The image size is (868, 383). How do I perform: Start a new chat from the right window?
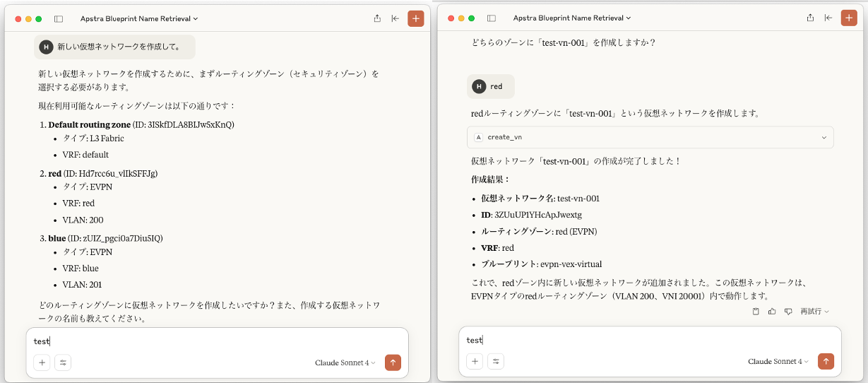[x=848, y=18]
